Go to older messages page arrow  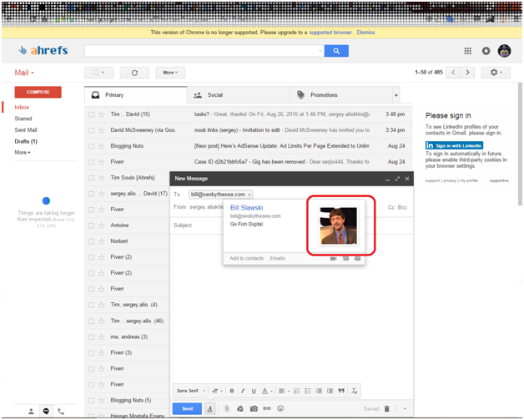coord(467,73)
